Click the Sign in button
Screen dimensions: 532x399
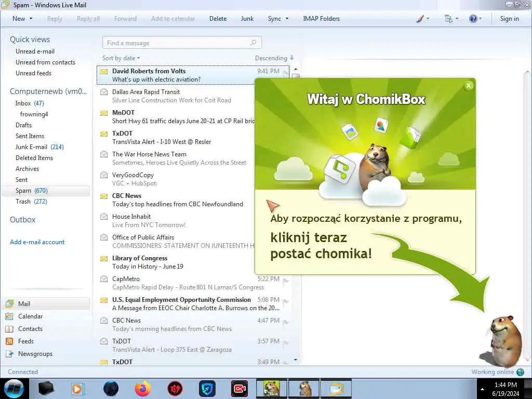click(x=509, y=19)
